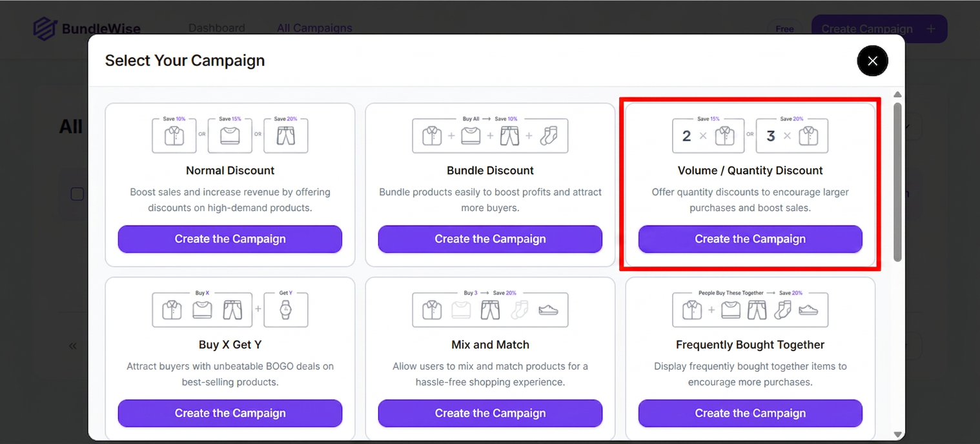The width and height of the screenshot is (980, 444).
Task: Click the Free plan badge in header
Action: pyautogui.click(x=784, y=29)
